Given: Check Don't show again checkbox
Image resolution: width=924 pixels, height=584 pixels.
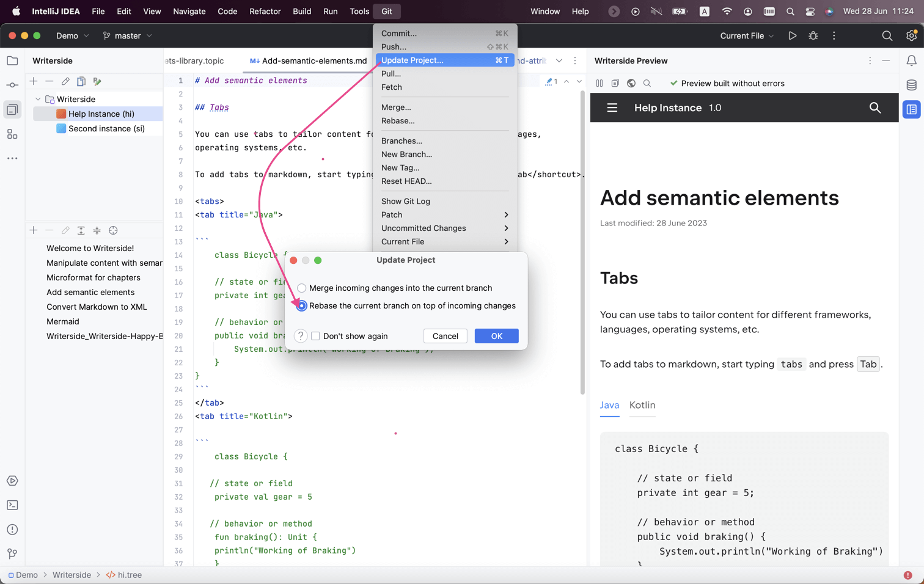Looking at the screenshot, I should coord(315,336).
